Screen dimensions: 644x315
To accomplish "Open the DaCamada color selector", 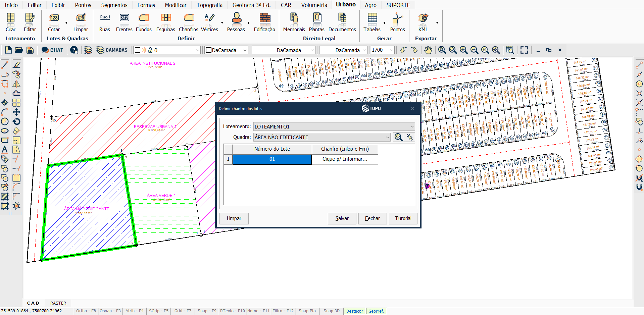I will (x=226, y=50).
